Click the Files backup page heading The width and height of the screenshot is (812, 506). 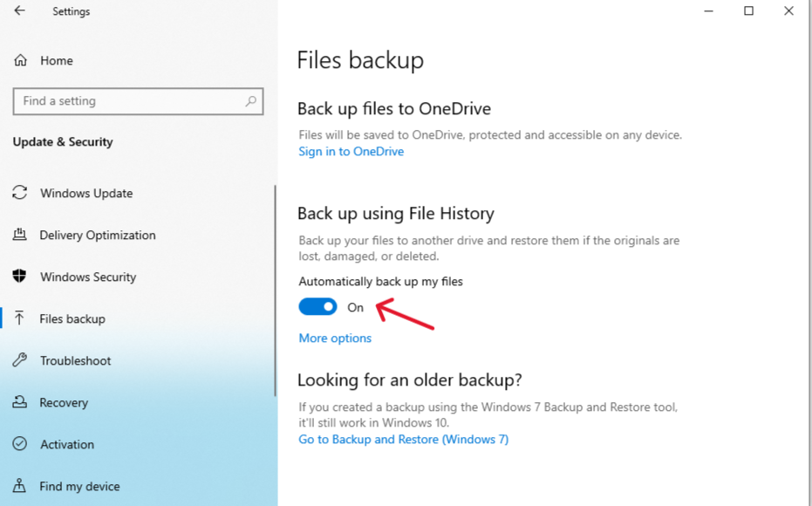pyautogui.click(x=360, y=60)
